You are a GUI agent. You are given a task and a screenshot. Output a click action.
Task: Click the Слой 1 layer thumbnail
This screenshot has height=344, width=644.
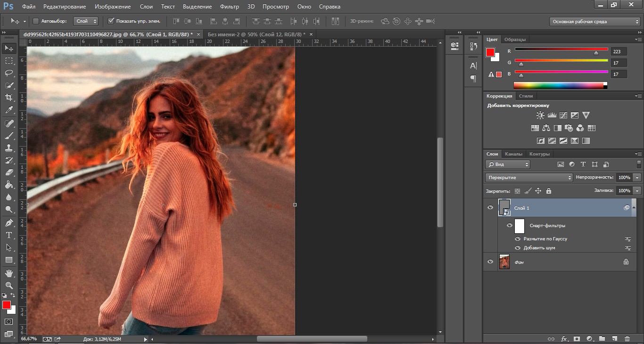click(504, 207)
